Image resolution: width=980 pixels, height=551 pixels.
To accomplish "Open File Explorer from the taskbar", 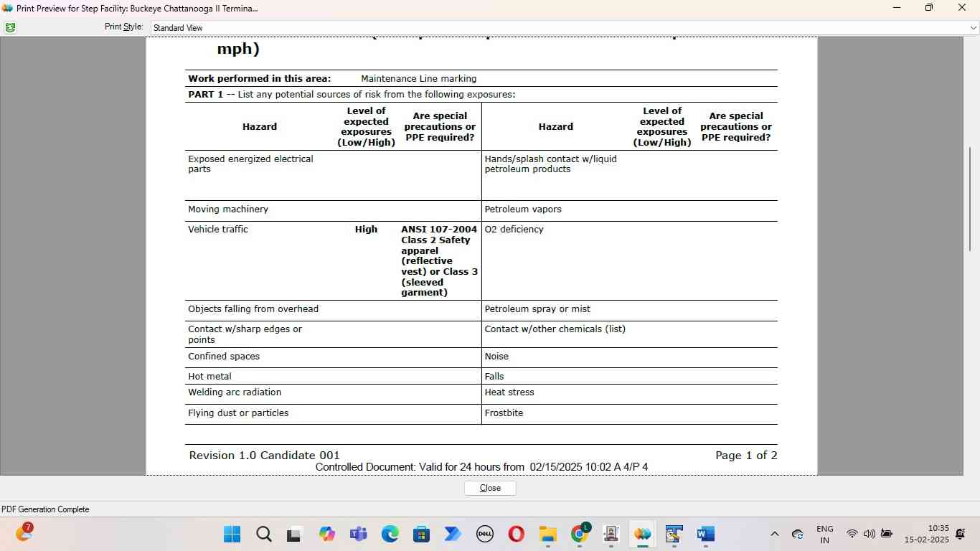I will pos(547,534).
